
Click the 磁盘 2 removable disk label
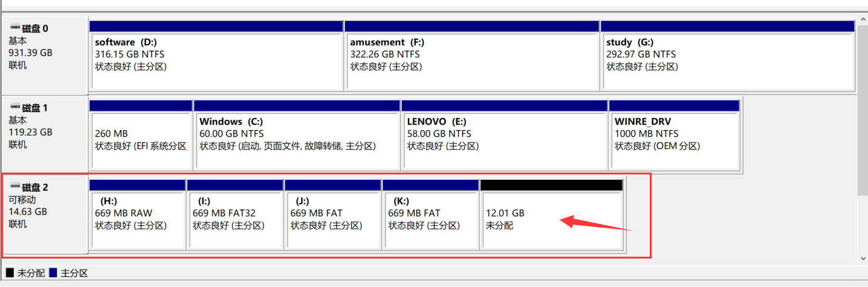[x=35, y=187]
